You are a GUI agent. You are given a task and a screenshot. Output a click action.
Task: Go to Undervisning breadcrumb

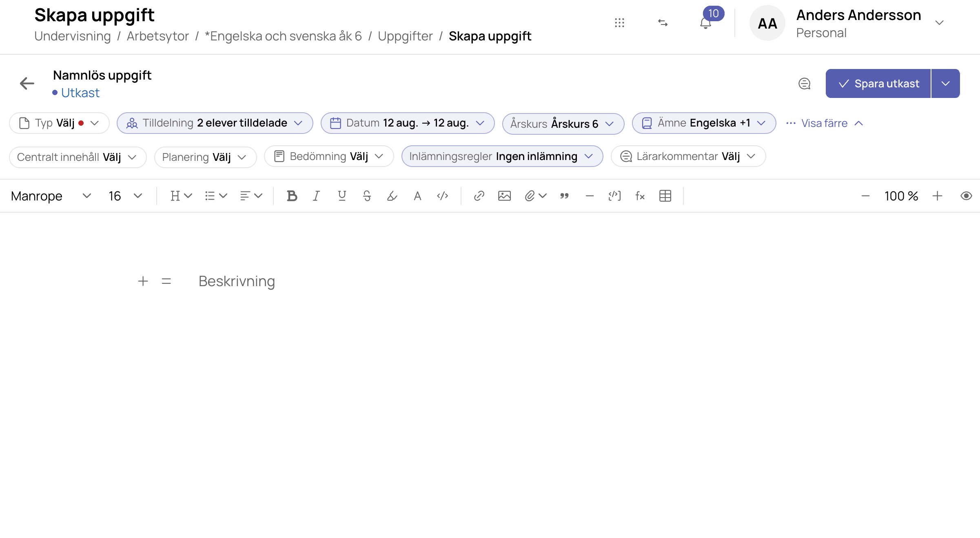pos(72,36)
